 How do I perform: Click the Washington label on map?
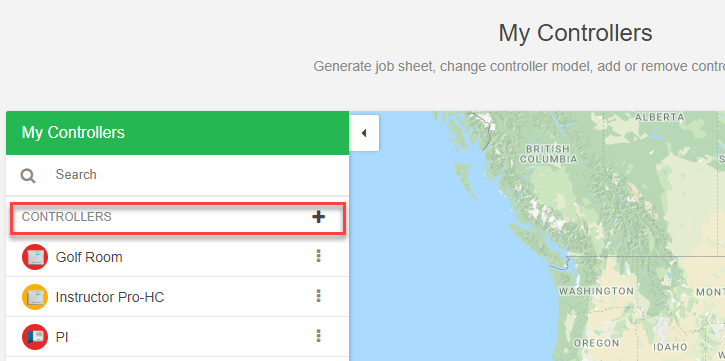[596, 292]
